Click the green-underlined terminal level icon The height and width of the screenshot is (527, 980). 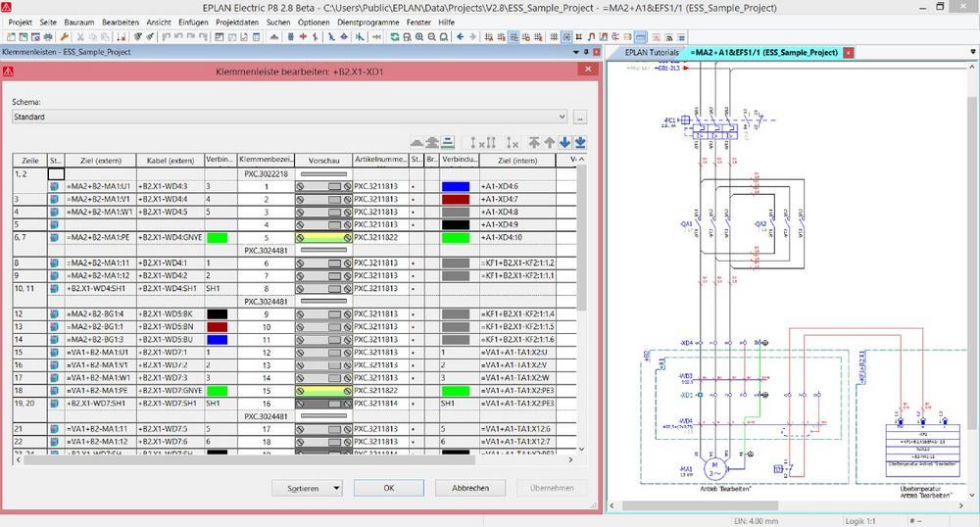coord(448,142)
